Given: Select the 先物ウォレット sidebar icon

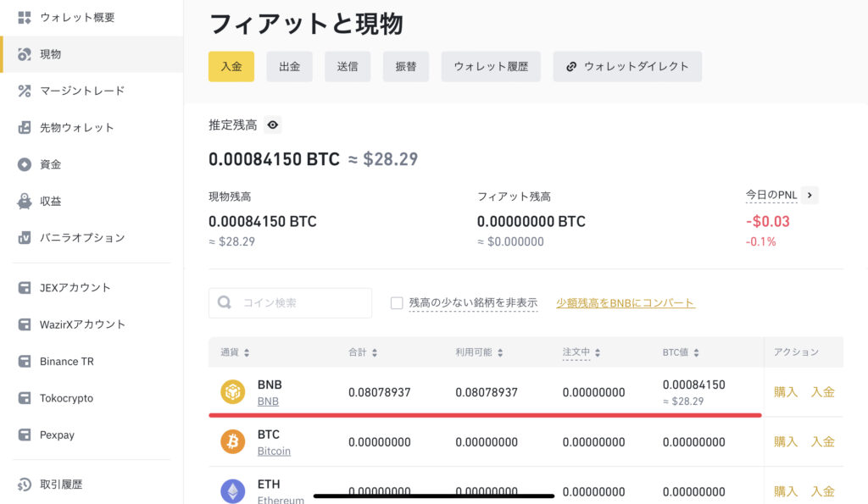Looking at the screenshot, I should (25, 128).
